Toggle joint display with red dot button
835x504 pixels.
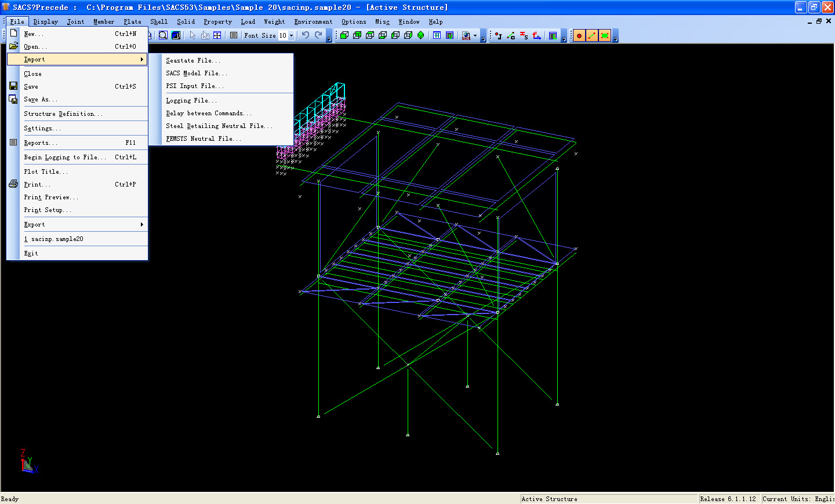click(579, 36)
